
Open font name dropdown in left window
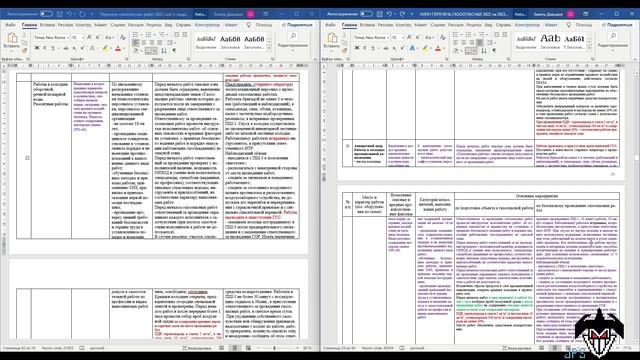[x=68, y=38]
